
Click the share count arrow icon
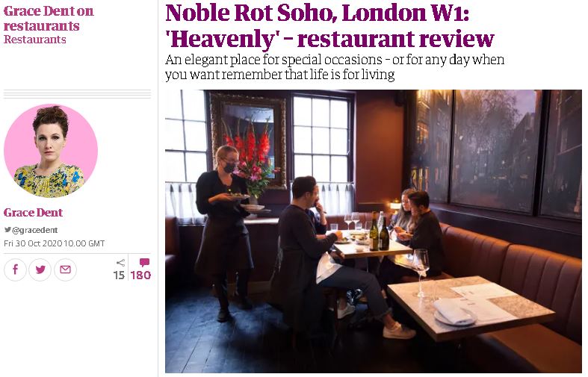(x=120, y=263)
